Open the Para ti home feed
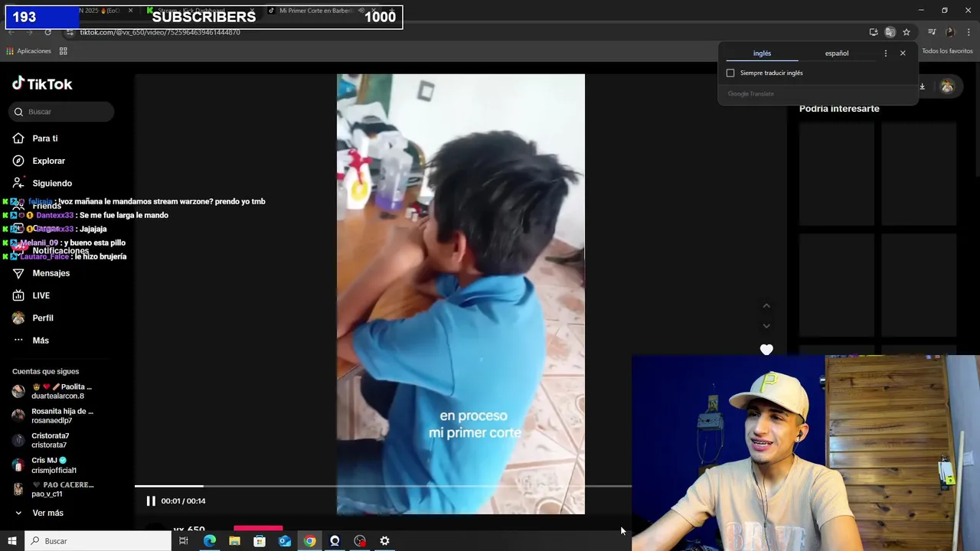This screenshot has width=980, height=551. click(x=35, y=139)
